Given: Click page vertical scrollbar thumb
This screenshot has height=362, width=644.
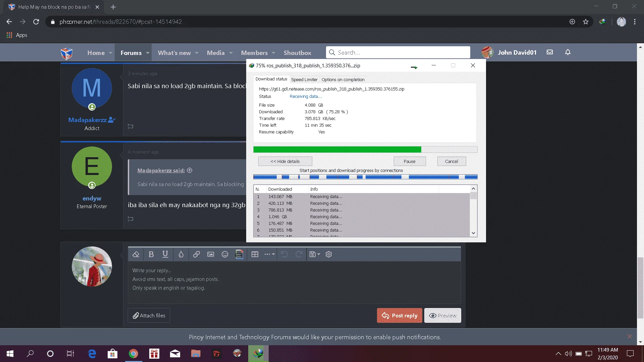Looking at the screenshot, I should click(640, 288).
